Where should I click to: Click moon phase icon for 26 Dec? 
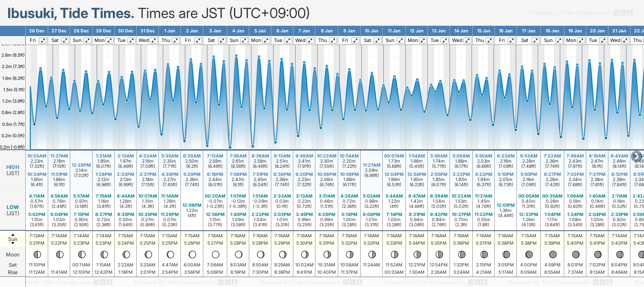click(x=37, y=254)
